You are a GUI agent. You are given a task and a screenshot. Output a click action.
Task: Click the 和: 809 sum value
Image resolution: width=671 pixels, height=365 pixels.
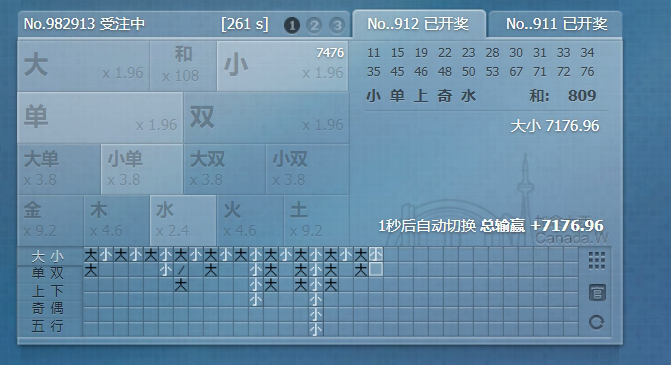(563, 95)
